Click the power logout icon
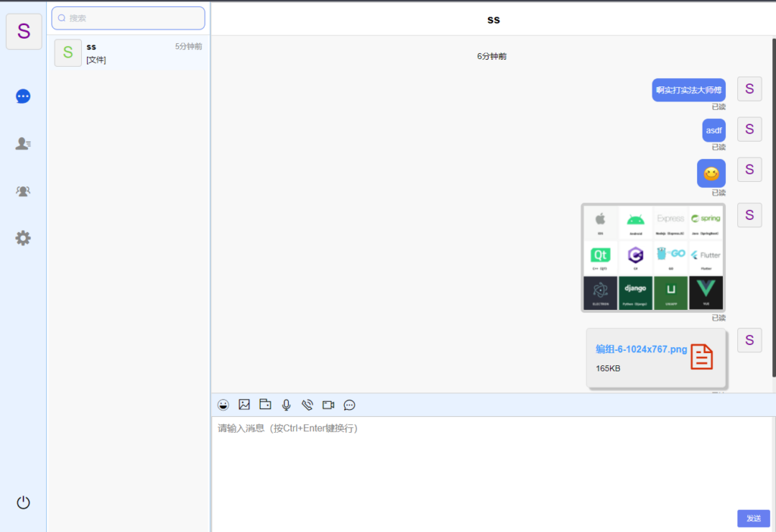776x532 pixels. click(23, 502)
